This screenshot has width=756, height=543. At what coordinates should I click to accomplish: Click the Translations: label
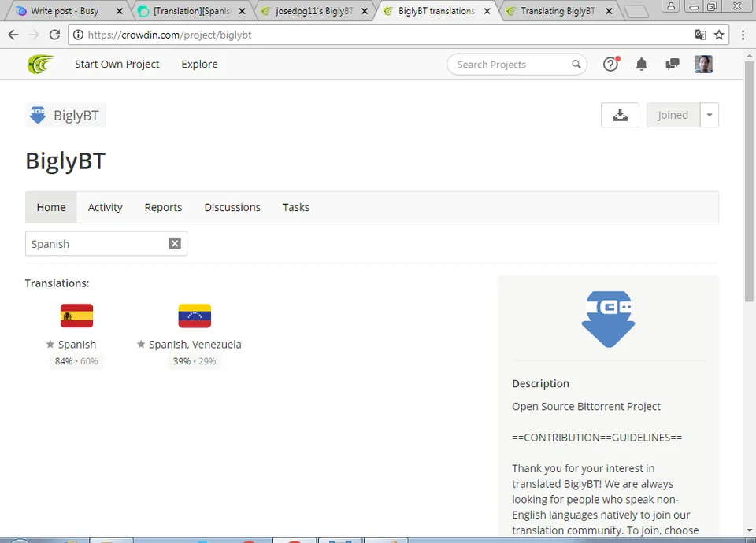point(57,283)
